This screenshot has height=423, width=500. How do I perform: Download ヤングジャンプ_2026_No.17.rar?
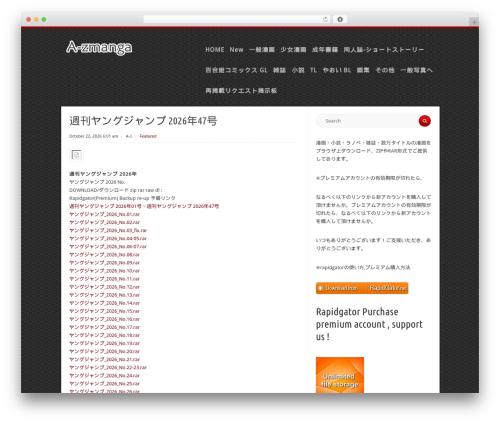104,327
